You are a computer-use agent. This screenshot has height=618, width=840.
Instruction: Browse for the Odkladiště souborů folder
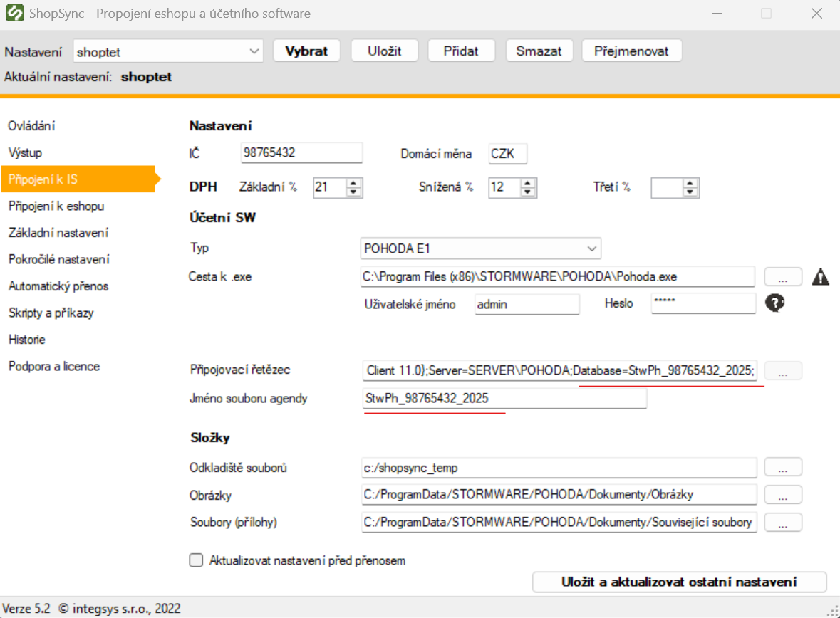(783, 468)
